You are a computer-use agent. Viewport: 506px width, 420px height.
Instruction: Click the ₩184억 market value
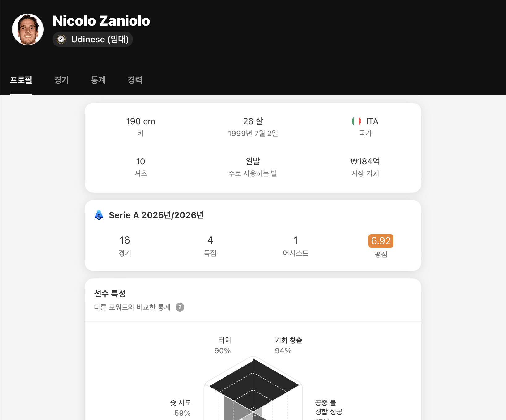pyautogui.click(x=365, y=161)
